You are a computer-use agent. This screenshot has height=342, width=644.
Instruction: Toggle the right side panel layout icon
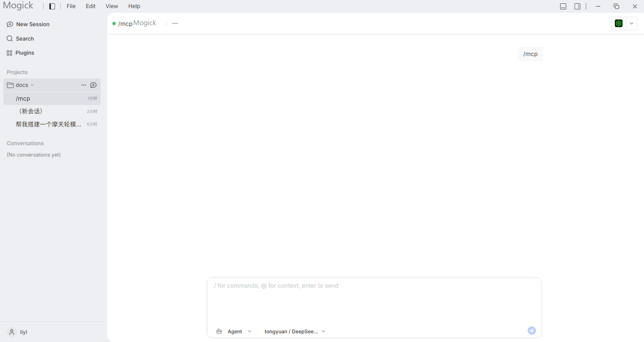577,6
